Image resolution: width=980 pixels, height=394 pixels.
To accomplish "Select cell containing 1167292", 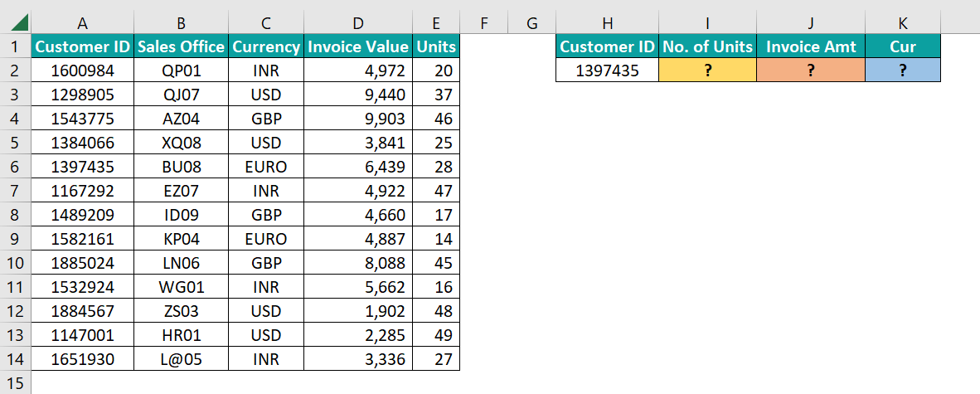I will [x=82, y=191].
